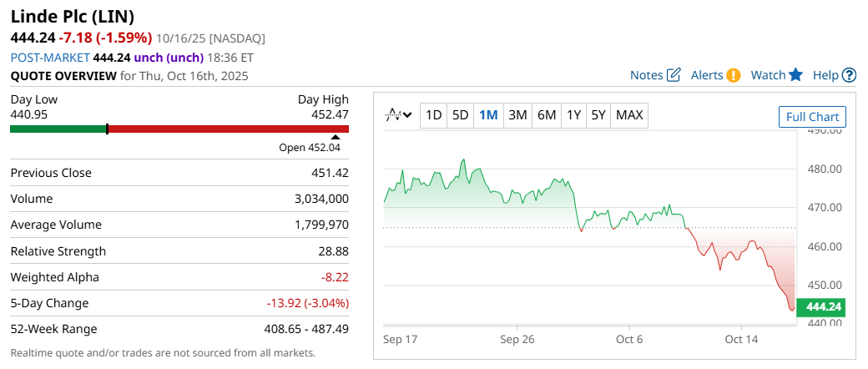Select the 1M chart period
This screenshot has width=868, height=369.
(x=488, y=115)
